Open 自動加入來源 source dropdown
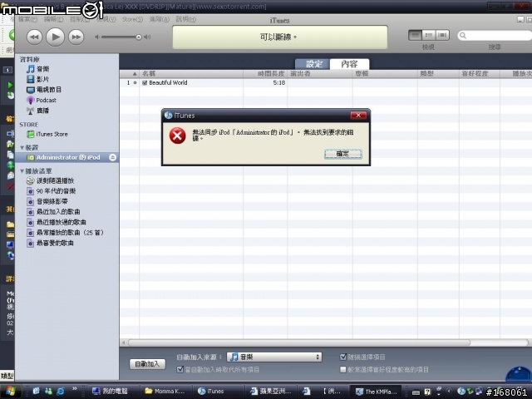Image resolution: width=532 pixels, height=399 pixels. coord(274,357)
